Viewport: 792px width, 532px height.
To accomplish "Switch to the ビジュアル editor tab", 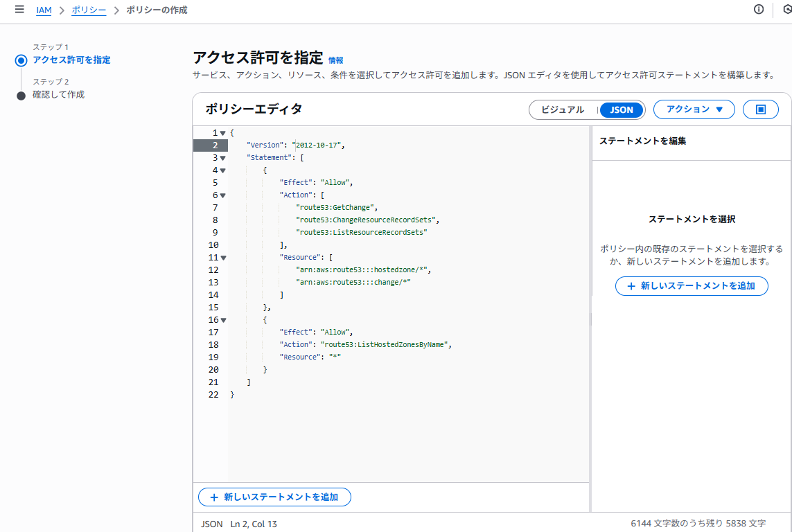I will coord(562,109).
